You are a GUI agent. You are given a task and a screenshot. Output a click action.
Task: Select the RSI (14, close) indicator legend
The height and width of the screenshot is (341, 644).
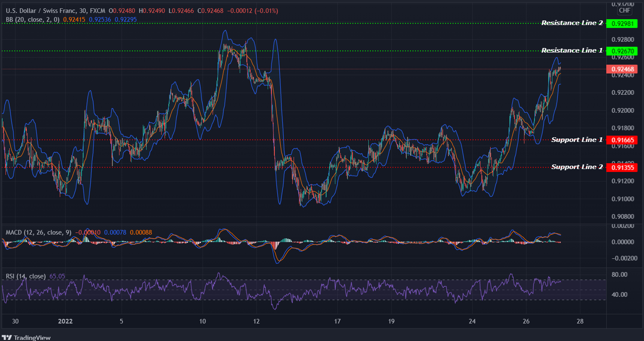pos(26,276)
